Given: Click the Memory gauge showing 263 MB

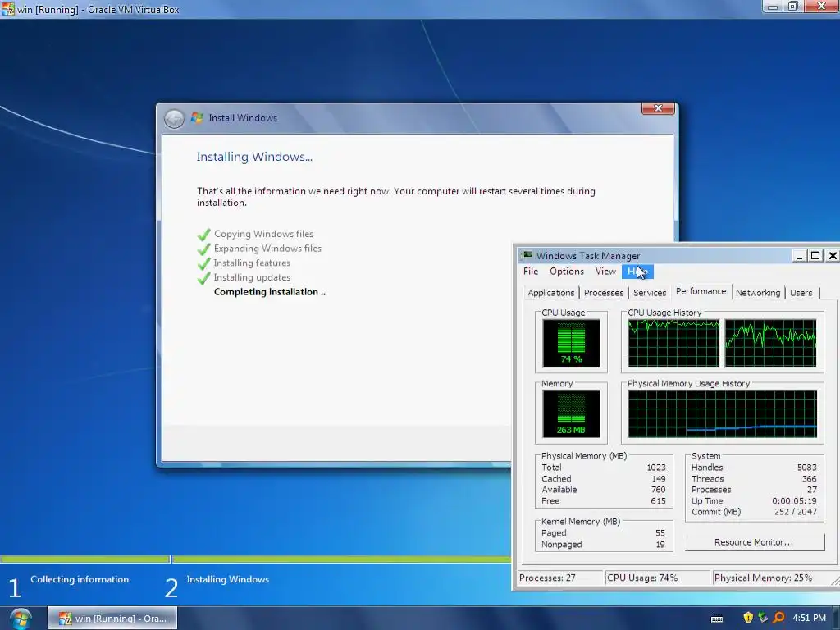Looking at the screenshot, I should point(571,413).
